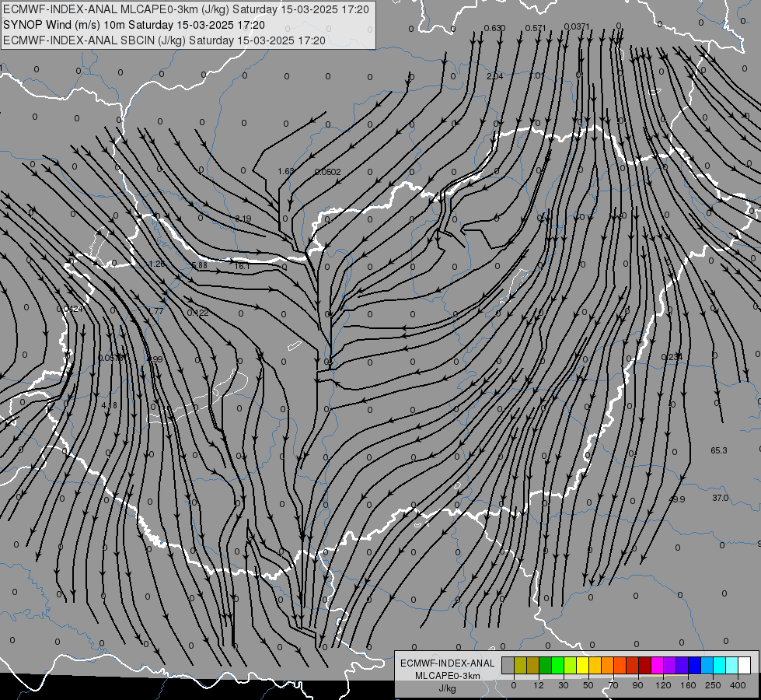Select the magenta swatch in the legend
This screenshot has height=700, width=761.
click(658, 665)
